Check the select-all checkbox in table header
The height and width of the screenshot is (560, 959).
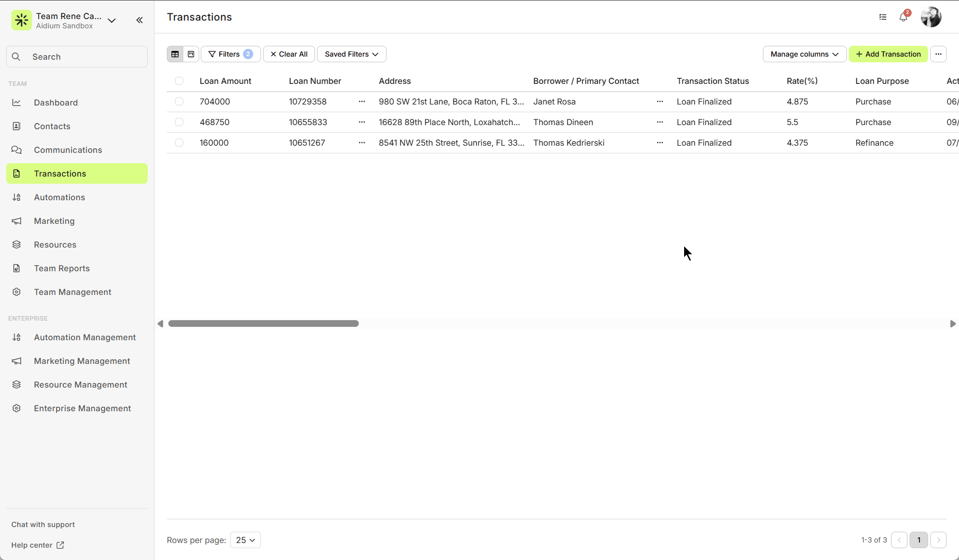coord(179,81)
